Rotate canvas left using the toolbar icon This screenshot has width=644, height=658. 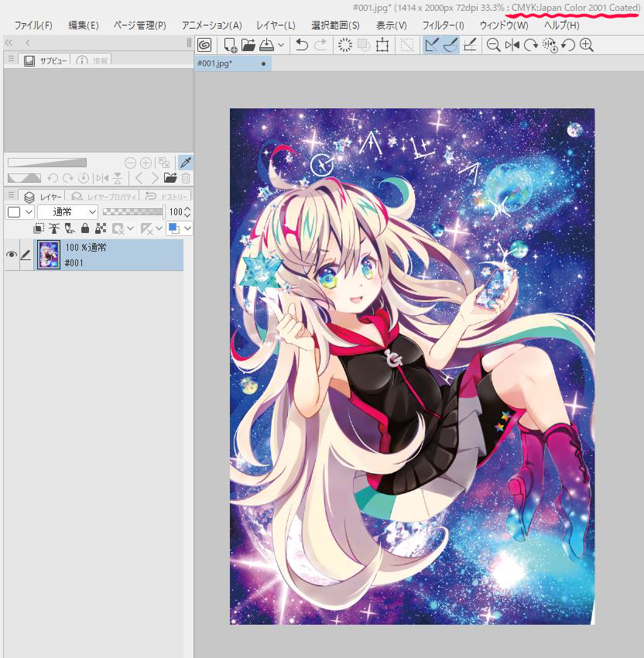tap(567, 45)
